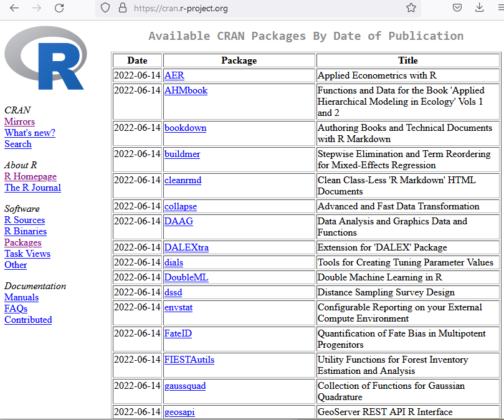Open the Pocket save icon
Viewport: 504px width, 420px height.
click(457, 8)
